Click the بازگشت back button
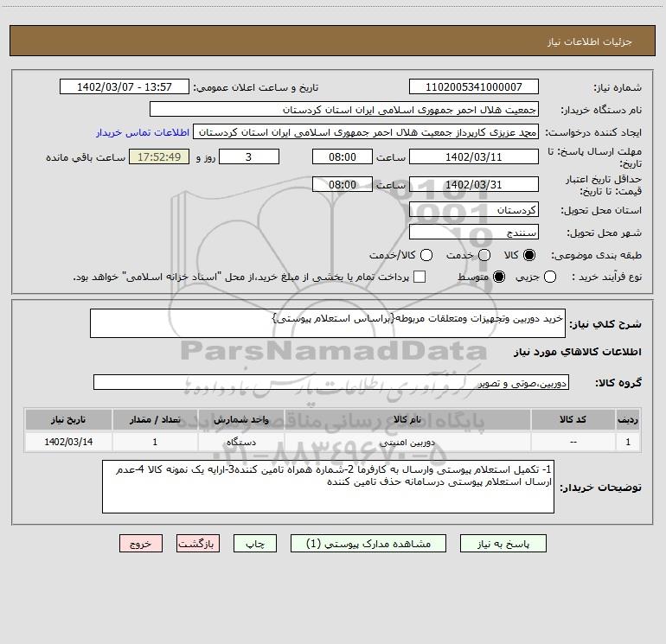The height and width of the screenshot is (644, 666). (198, 544)
